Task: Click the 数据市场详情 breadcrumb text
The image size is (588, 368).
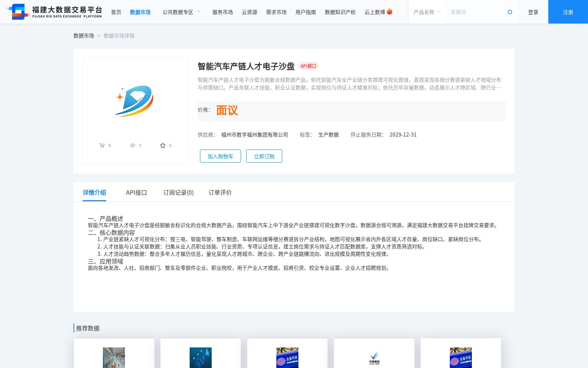Action: tap(119, 36)
